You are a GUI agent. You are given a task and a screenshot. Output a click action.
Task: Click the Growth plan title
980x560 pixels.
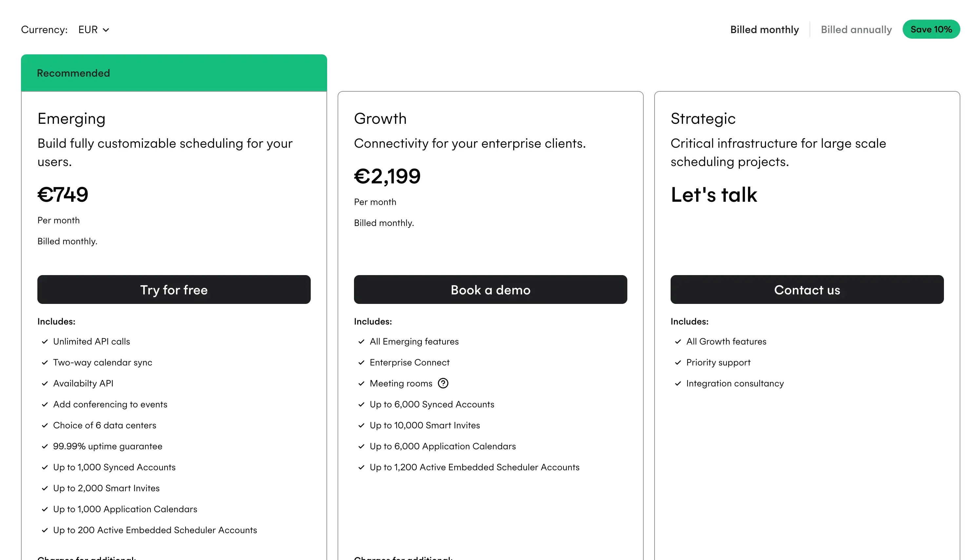coord(380,119)
